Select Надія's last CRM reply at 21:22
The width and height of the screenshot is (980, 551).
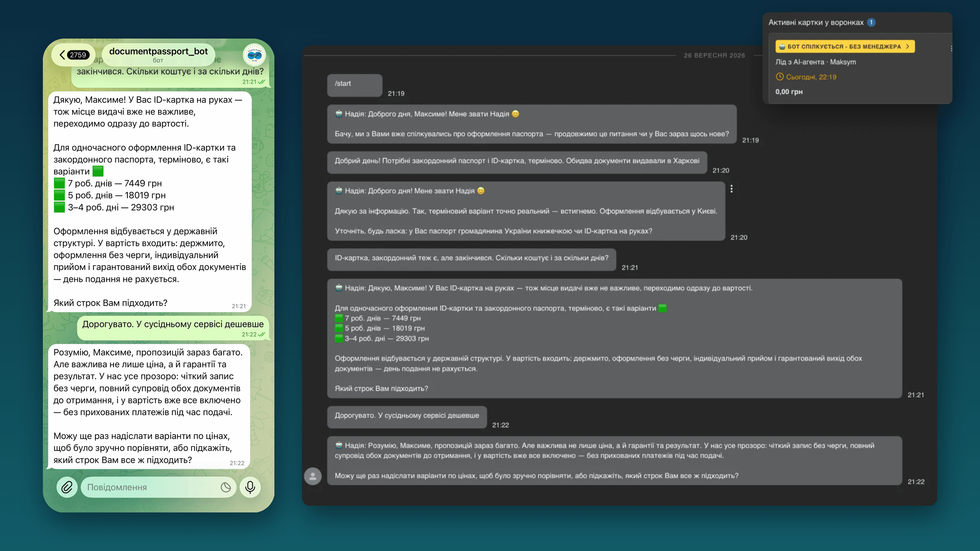[614, 460]
